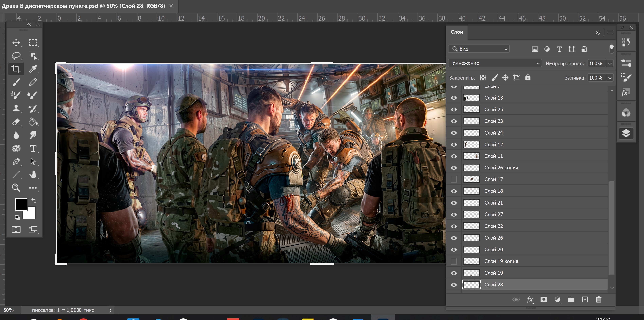Select the Brush tool
644x320 pixels.
click(16, 82)
